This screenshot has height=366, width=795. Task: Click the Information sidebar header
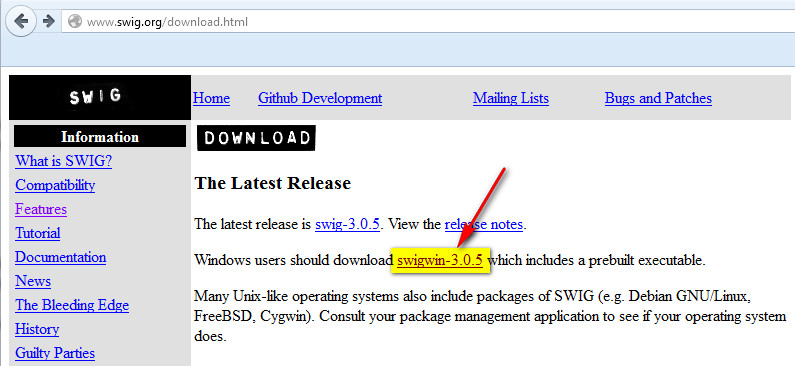click(100, 137)
